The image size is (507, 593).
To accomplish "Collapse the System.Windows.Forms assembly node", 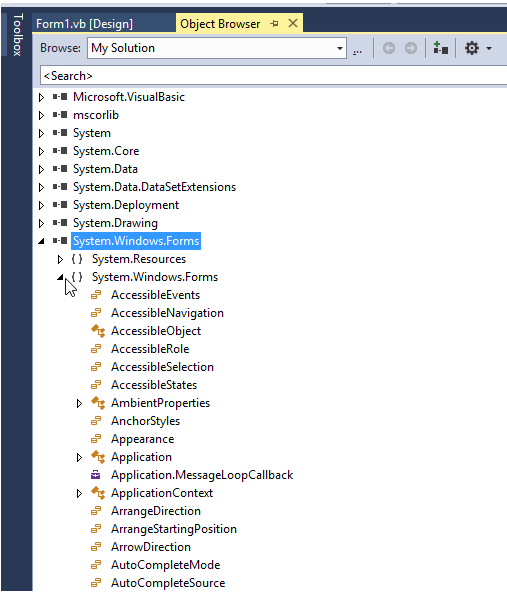I will (41, 241).
